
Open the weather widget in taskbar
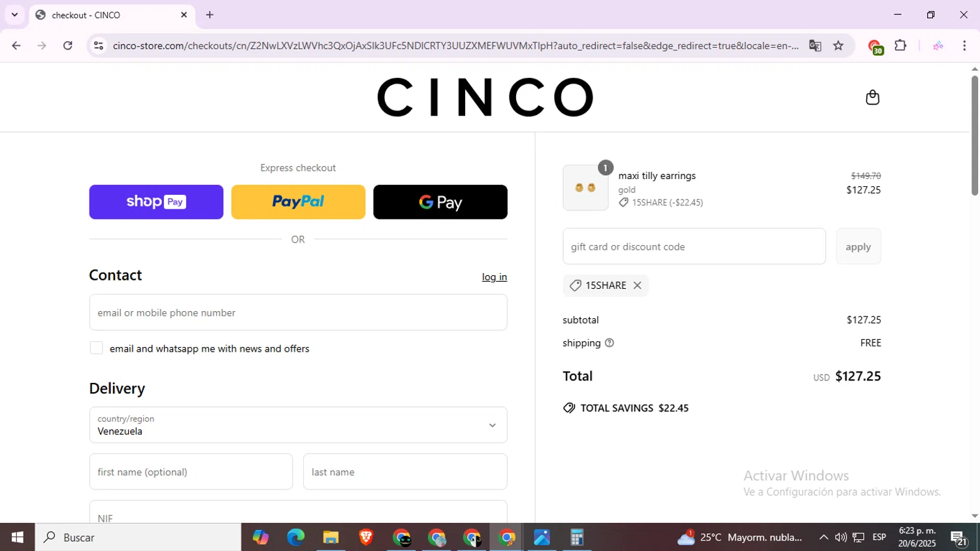click(739, 537)
